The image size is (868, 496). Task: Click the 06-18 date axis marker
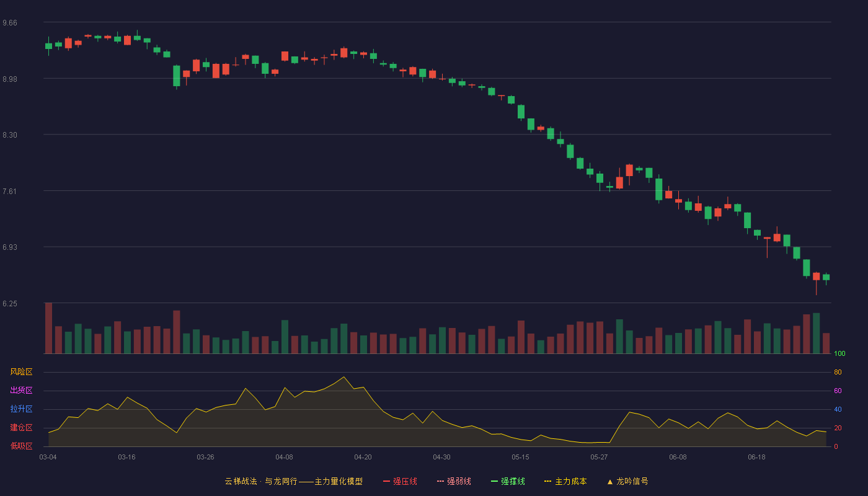click(x=757, y=457)
